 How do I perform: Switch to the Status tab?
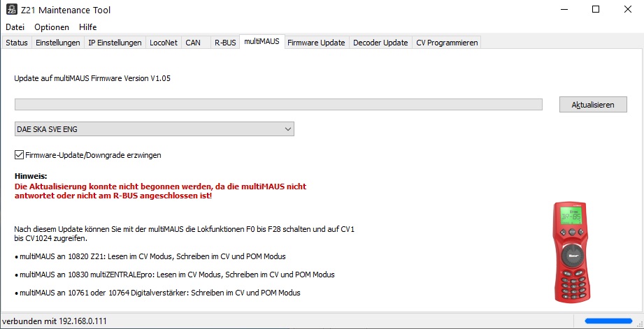17,43
